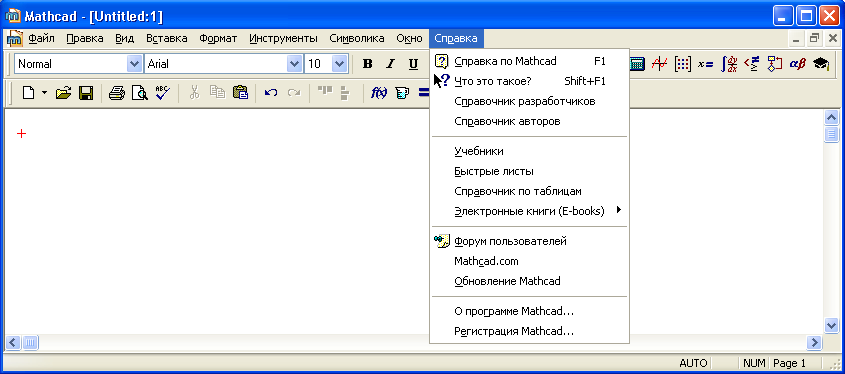
Task: Toggle underline text formatting
Action: pyautogui.click(x=413, y=64)
